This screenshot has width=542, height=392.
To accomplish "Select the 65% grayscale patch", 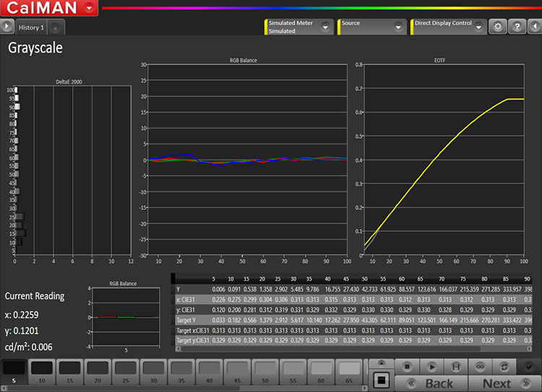I will pos(347,369).
